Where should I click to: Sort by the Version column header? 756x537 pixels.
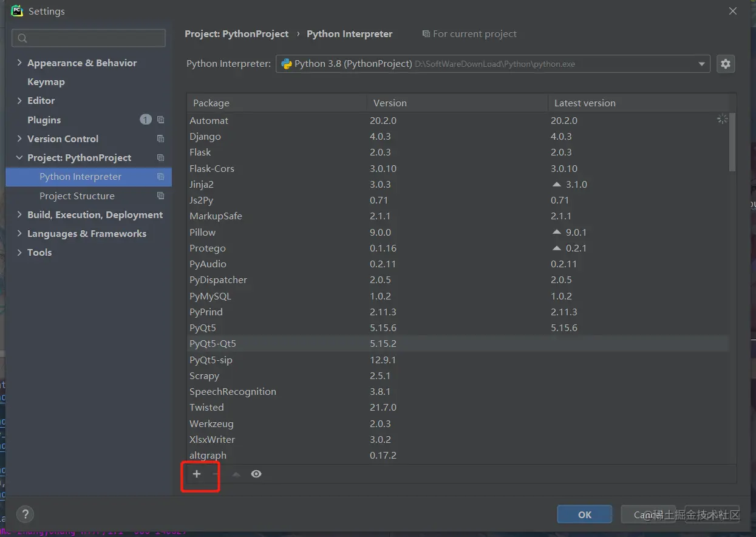click(x=457, y=103)
